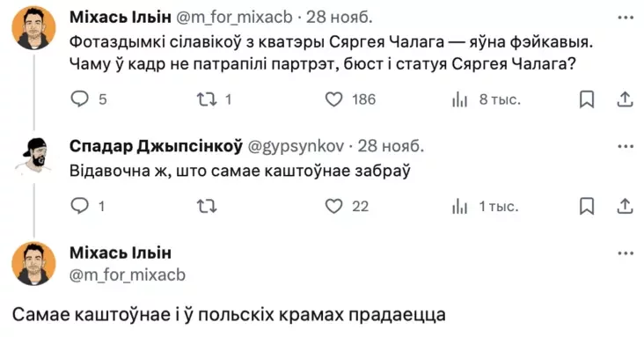Screen dimensions: 644x337
Task: Open more options menu on the first tweet
Action: tap(626, 18)
